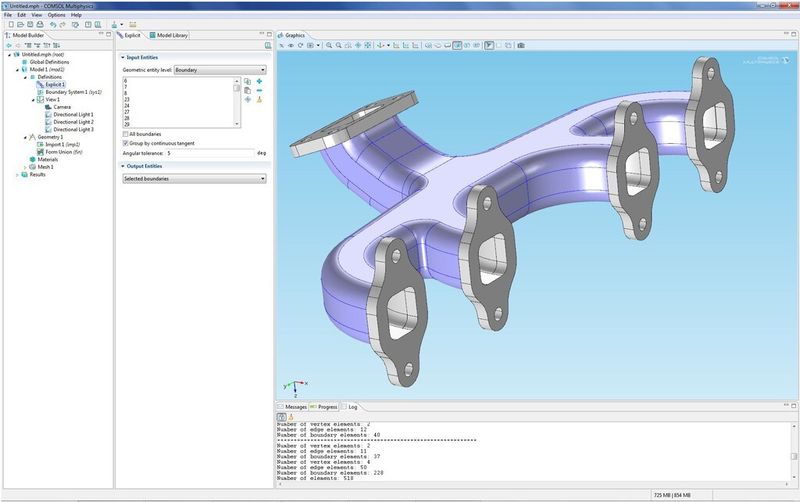
Task: Click the camera image snapshot icon
Action: click(521, 45)
